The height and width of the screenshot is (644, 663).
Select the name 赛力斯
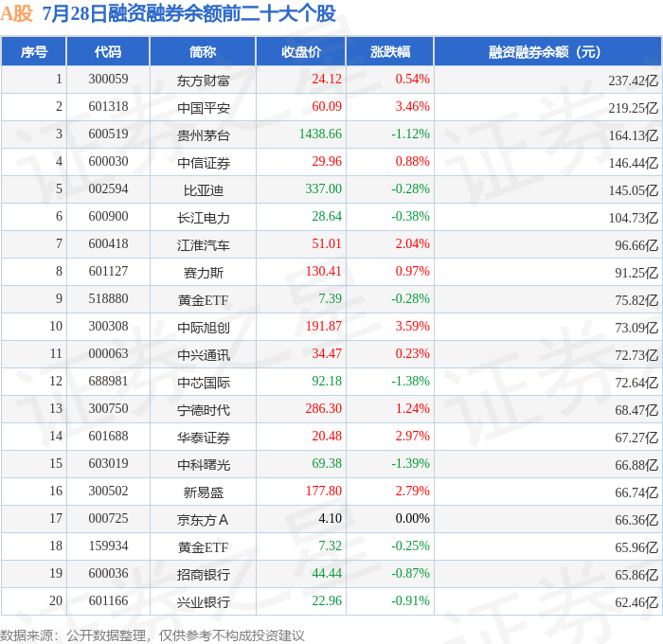click(x=204, y=273)
